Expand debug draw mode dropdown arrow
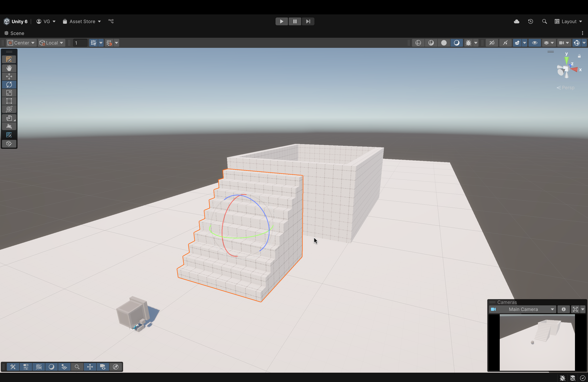The height and width of the screenshot is (382, 588). [x=476, y=43]
